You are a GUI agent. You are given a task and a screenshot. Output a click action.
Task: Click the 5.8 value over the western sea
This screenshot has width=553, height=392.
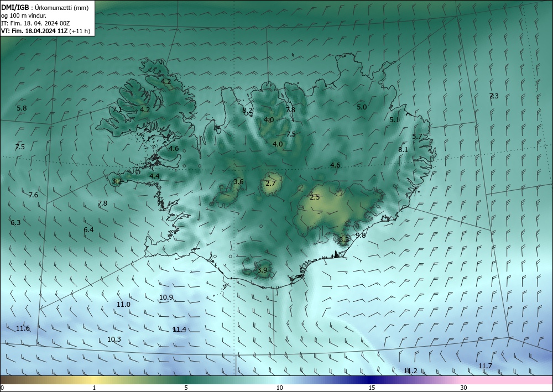click(x=22, y=108)
